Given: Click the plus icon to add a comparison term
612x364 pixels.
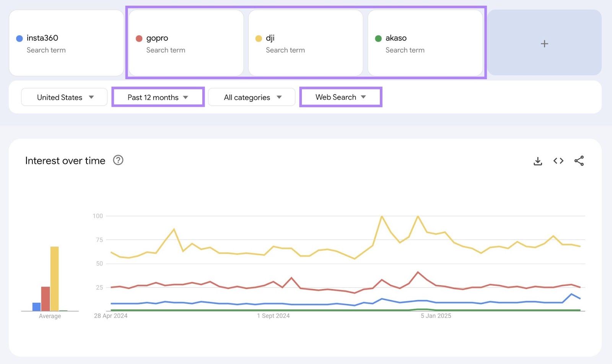Looking at the screenshot, I should (x=544, y=44).
